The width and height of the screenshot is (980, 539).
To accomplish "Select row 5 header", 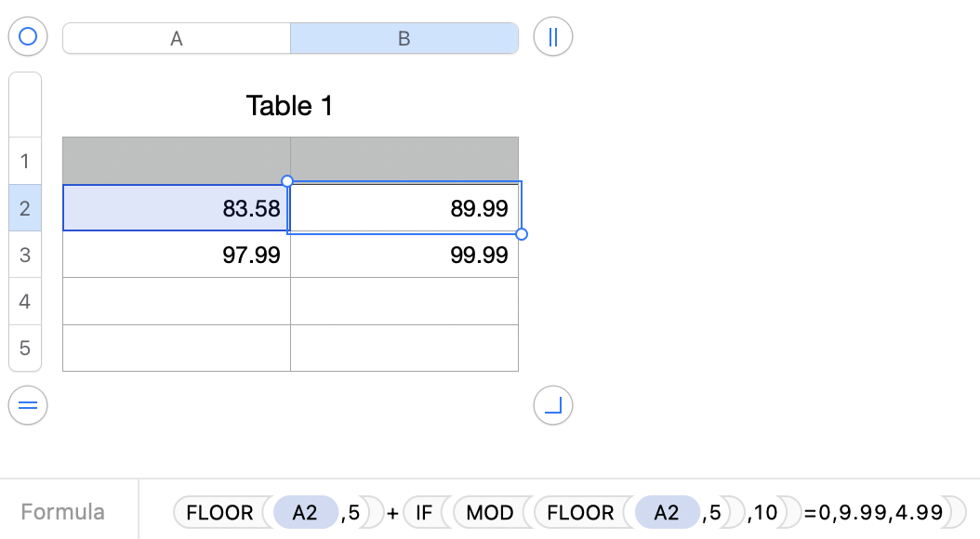I will pos(25,348).
